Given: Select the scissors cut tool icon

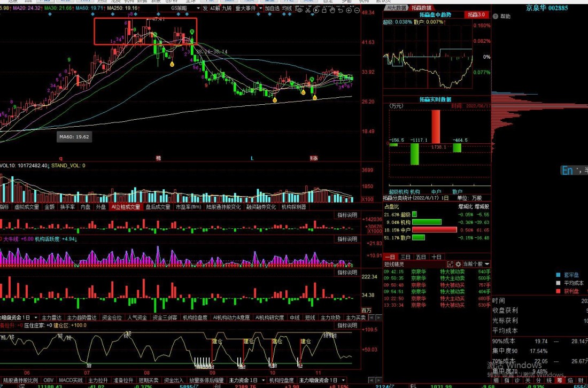Looking at the screenshot, I should [x=308, y=10].
